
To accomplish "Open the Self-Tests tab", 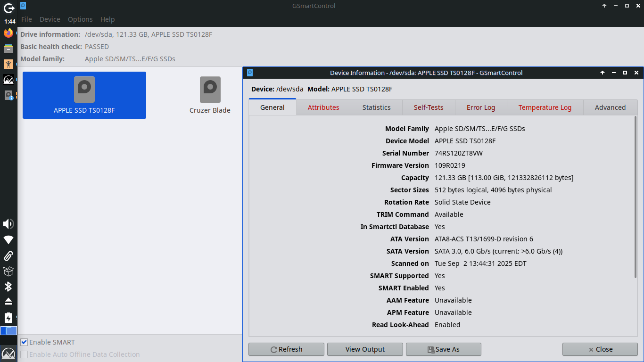I will [x=429, y=107].
